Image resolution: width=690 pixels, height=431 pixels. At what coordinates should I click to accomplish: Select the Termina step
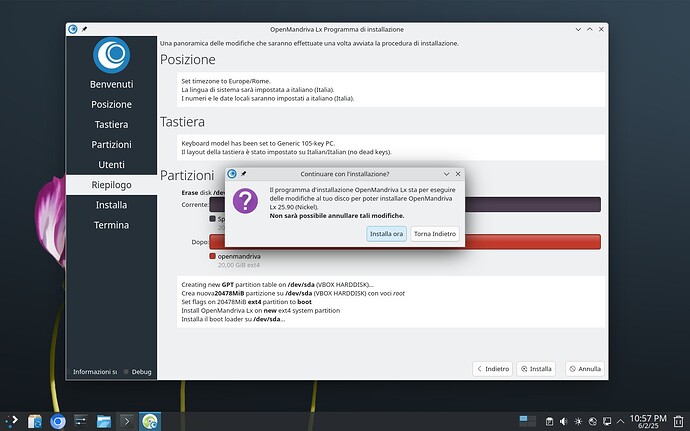click(x=111, y=225)
